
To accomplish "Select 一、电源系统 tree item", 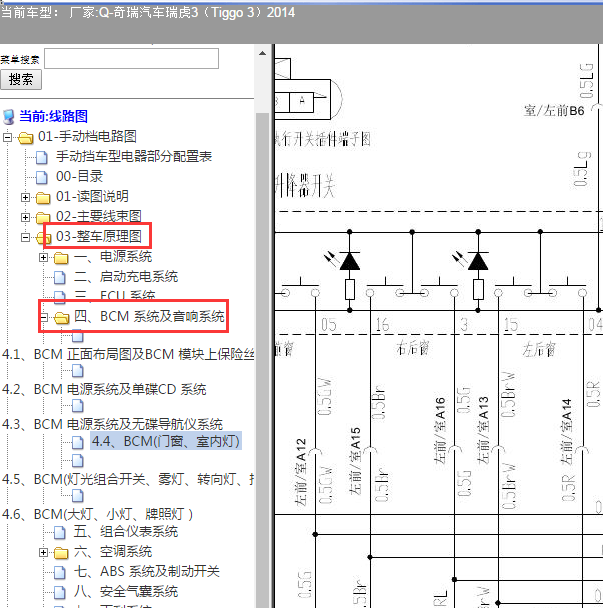I will coord(113,256).
